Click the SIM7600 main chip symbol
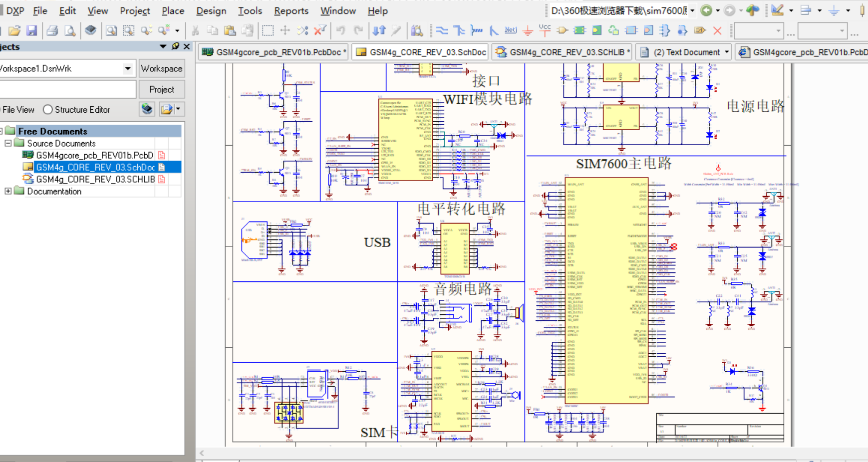868x462 pixels. [606, 290]
